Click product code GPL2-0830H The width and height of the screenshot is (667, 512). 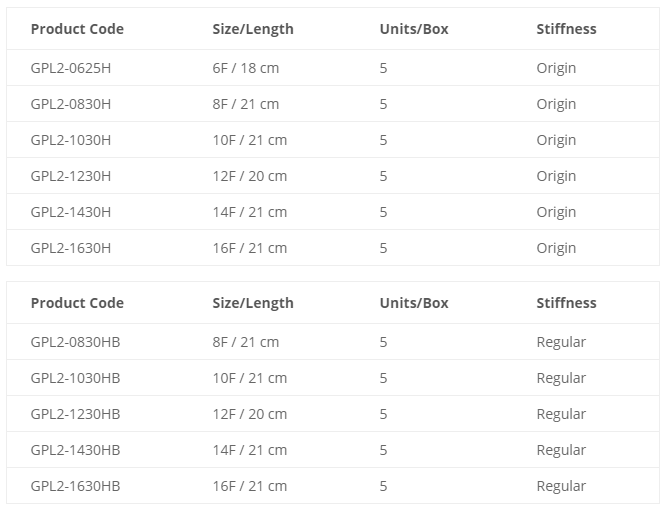click(x=71, y=104)
